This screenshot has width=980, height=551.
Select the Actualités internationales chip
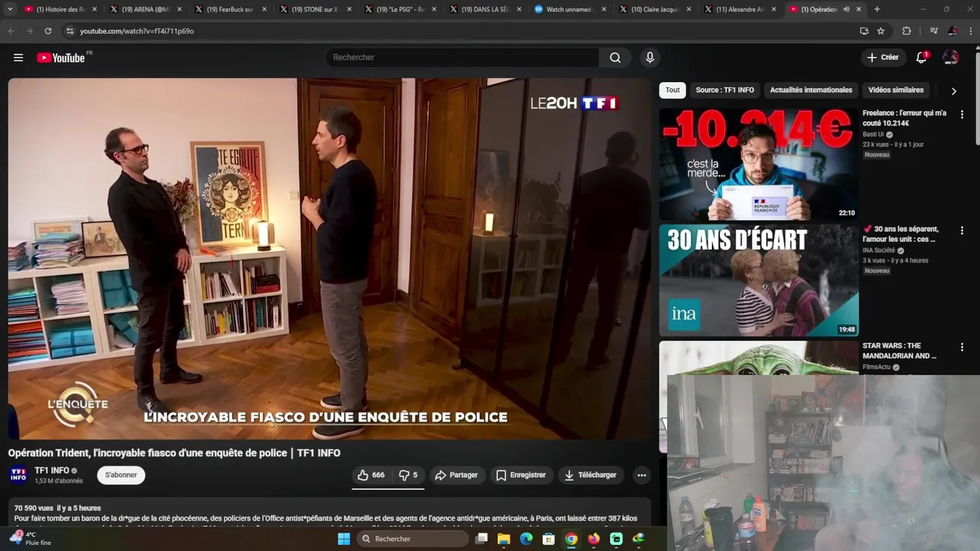(811, 90)
